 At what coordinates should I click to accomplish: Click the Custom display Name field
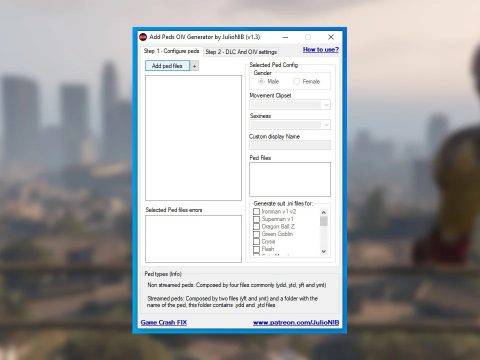[x=290, y=145]
